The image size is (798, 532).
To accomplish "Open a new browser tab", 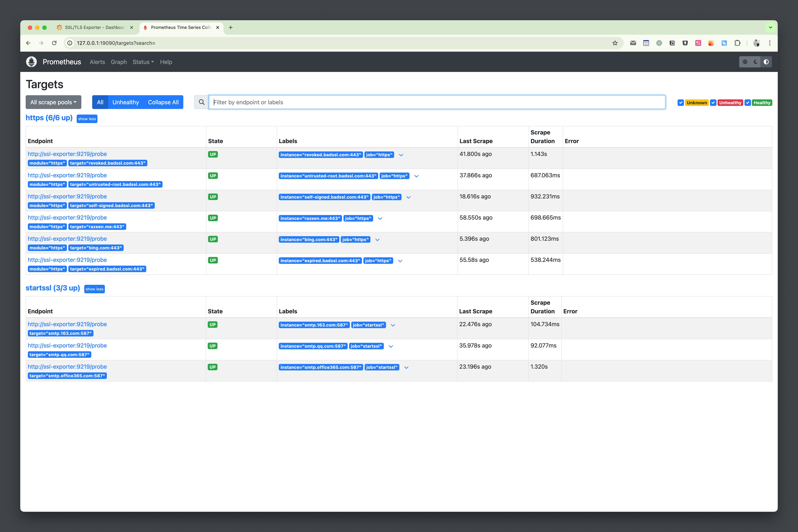I will [x=231, y=27].
